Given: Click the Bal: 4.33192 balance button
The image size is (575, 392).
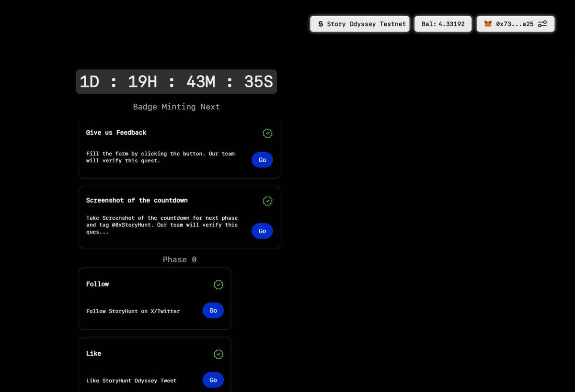Looking at the screenshot, I should click(443, 24).
